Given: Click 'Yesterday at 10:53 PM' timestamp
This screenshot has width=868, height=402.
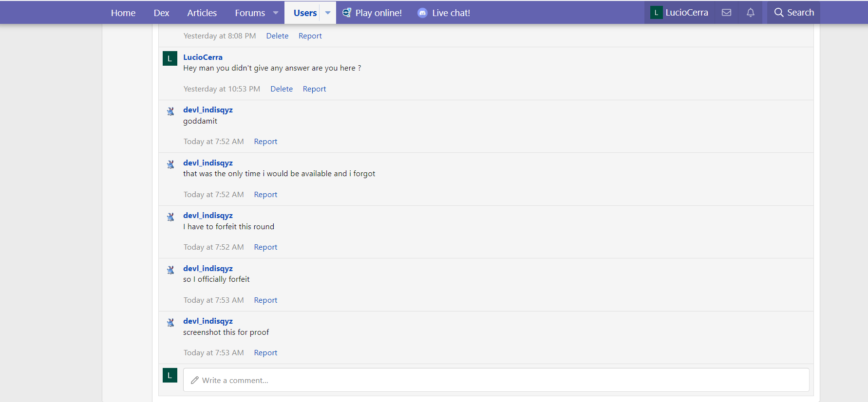Looking at the screenshot, I should pyautogui.click(x=222, y=89).
